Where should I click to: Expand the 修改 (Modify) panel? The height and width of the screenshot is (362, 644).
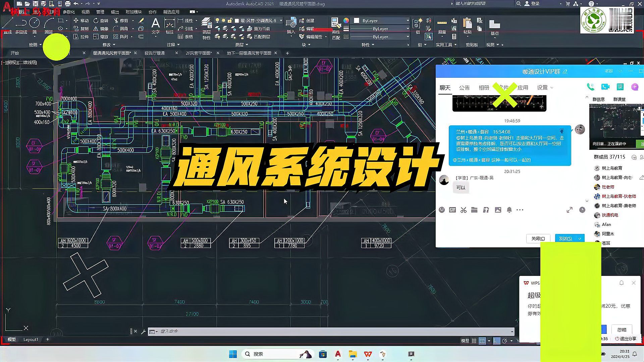(109, 45)
